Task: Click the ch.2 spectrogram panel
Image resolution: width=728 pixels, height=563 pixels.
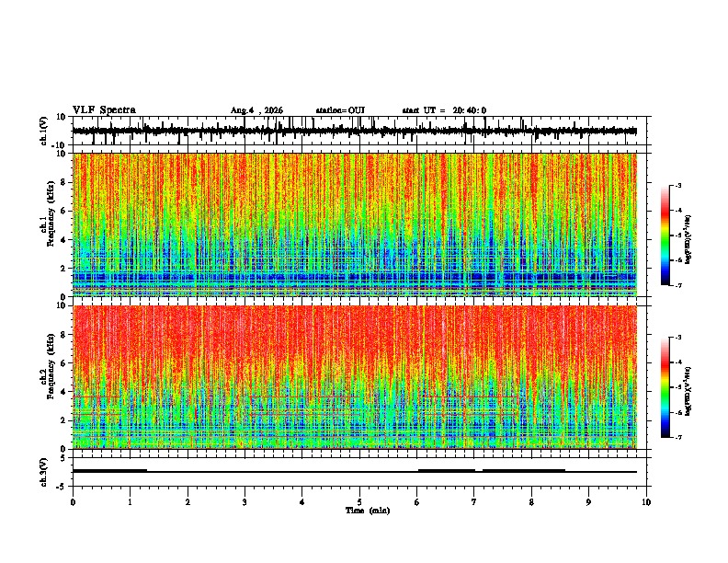Action: 355,377
